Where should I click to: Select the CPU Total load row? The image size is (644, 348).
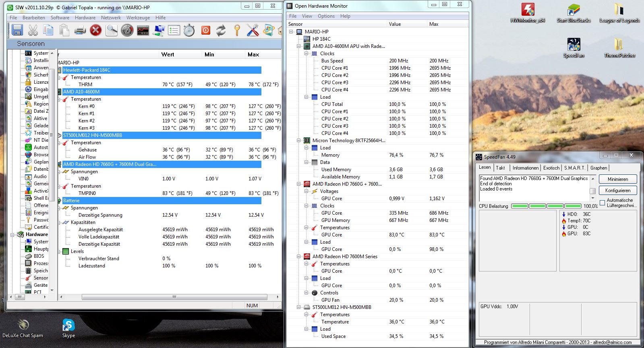[377, 104]
